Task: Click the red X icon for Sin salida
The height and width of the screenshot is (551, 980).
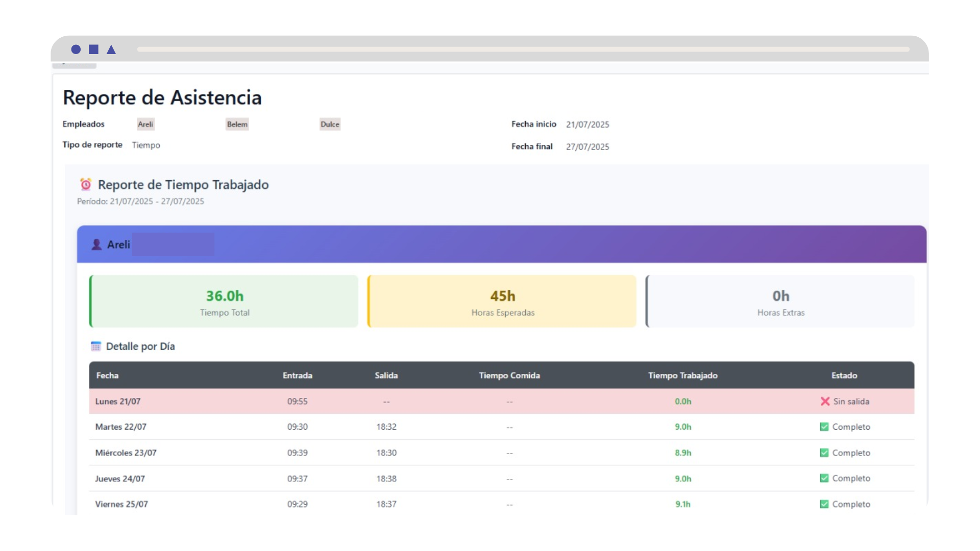Action: click(825, 402)
